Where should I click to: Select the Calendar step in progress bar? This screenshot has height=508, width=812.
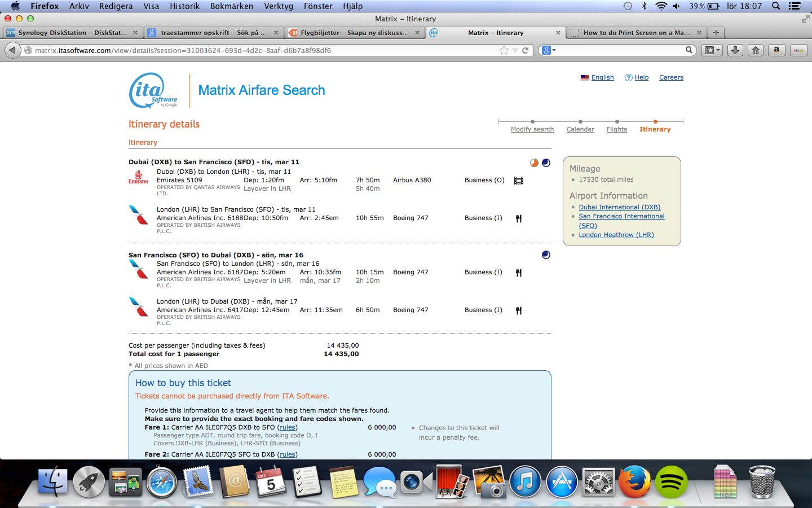(x=580, y=129)
